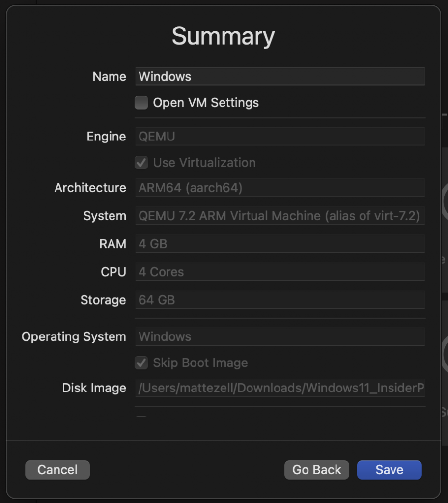
Task: Select the ARM64 (aarch64) architecture field
Action: click(x=280, y=188)
